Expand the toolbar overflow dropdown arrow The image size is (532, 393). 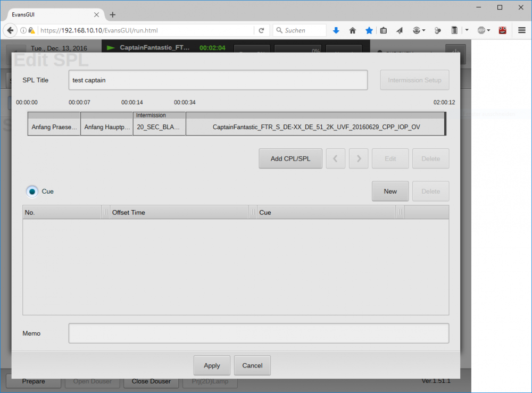pyautogui.click(x=467, y=30)
